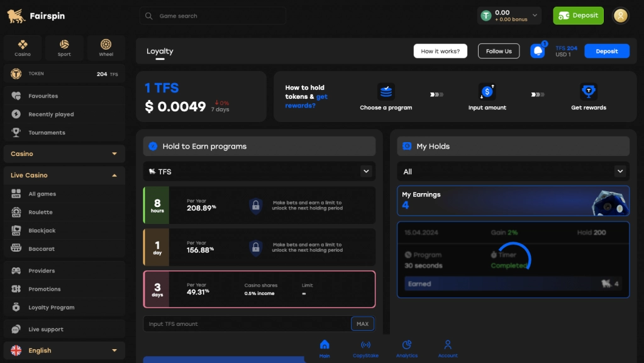Viewport: 644px width, 363px height.
Task: Click the Favourites heart icon
Action: point(16,96)
